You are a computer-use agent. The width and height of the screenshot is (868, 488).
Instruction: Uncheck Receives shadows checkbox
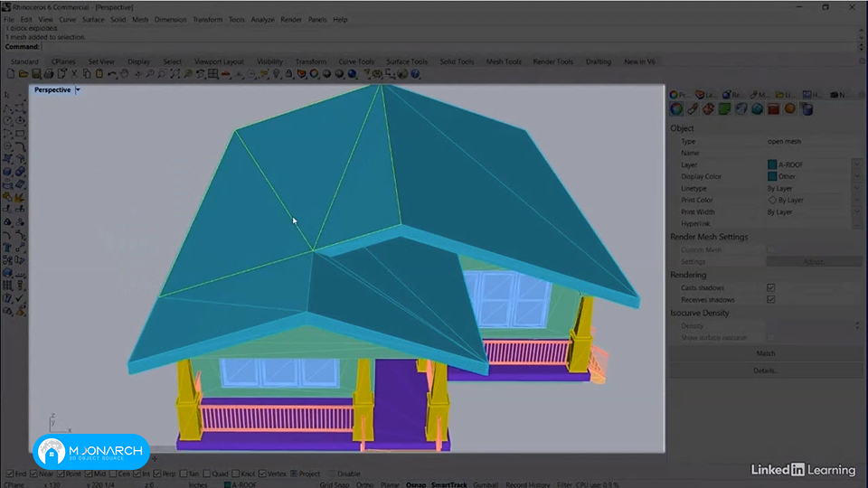click(770, 299)
